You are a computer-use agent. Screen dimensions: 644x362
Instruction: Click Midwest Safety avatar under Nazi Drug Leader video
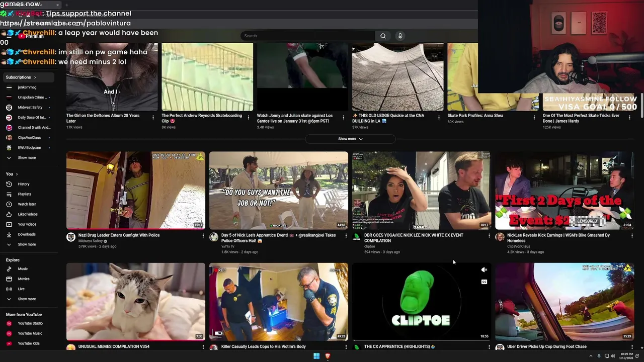click(71, 237)
